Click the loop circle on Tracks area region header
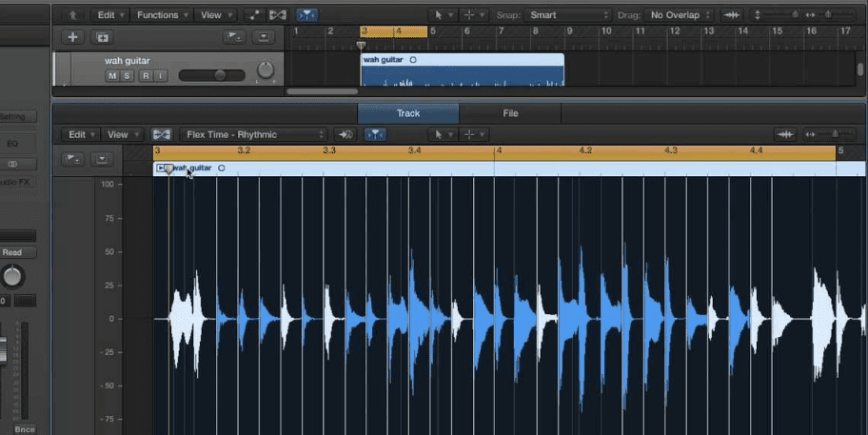Image resolution: width=868 pixels, height=435 pixels. pos(413,60)
